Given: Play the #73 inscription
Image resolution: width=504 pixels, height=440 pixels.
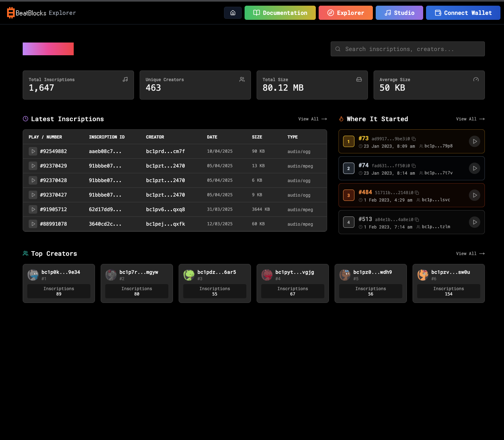Looking at the screenshot, I should (475, 141).
